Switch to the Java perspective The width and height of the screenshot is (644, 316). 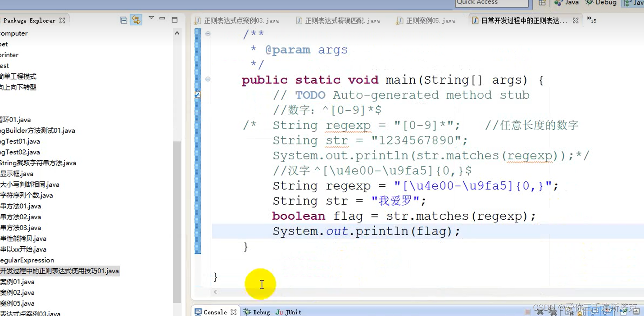coord(567,3)
